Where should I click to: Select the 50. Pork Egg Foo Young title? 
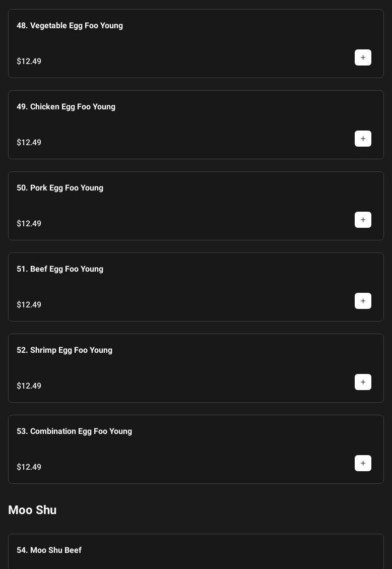tap(60, 188)
